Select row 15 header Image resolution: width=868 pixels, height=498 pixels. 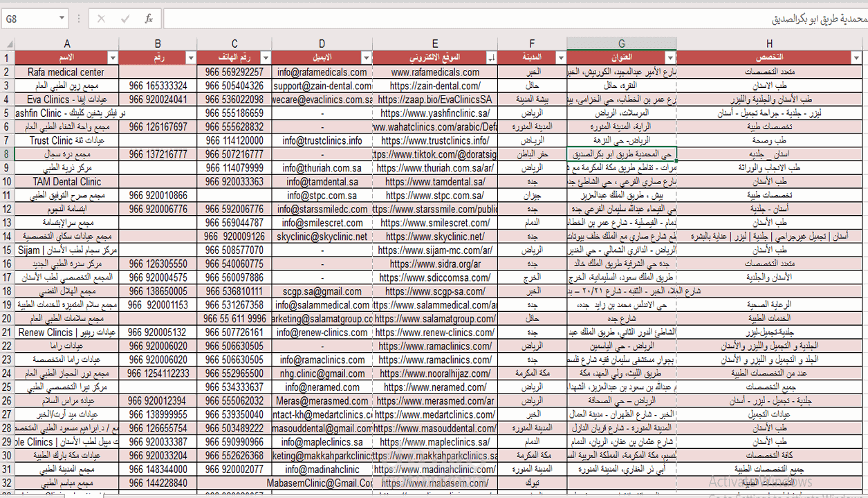pos(8,250)
